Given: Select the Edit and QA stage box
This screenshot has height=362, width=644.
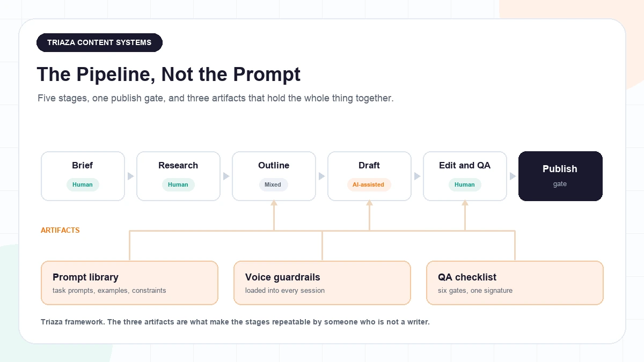Looking at the screenshot, I should (x=465, y=176).
